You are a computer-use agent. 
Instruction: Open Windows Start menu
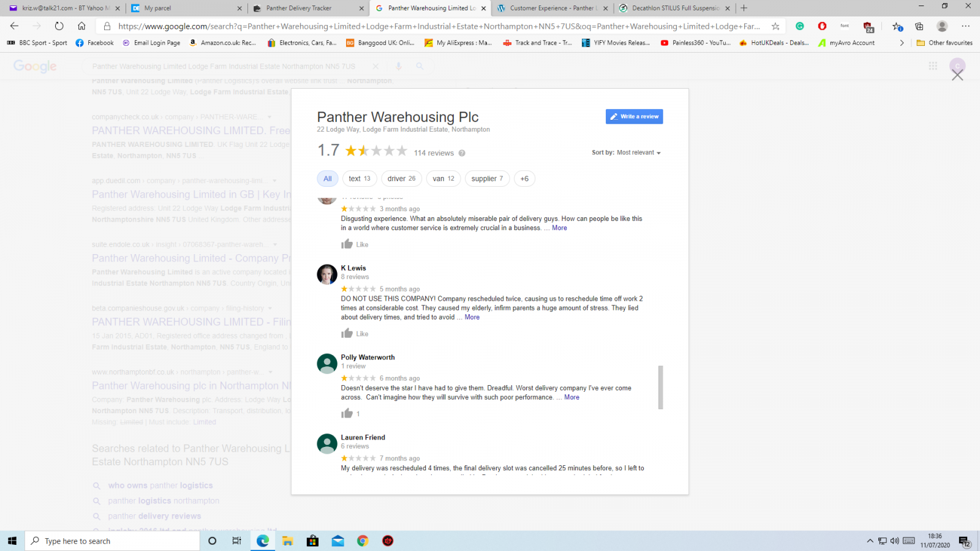(x=12, y=541)
